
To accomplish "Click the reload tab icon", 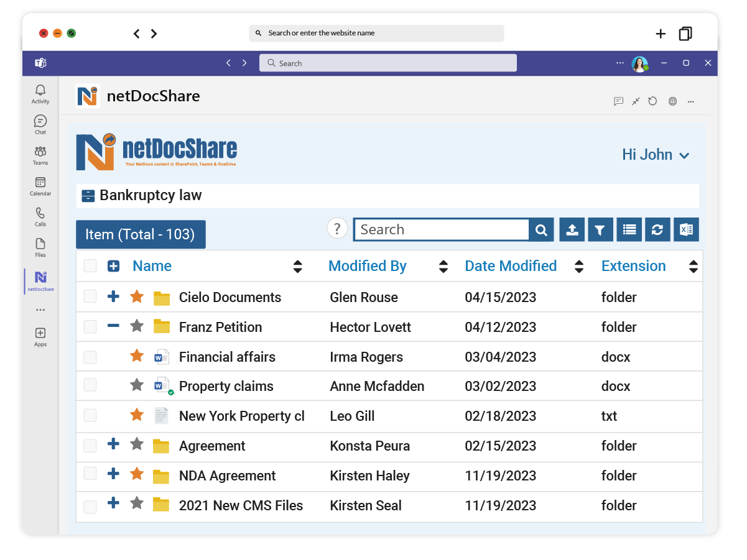I will (652, 101).
